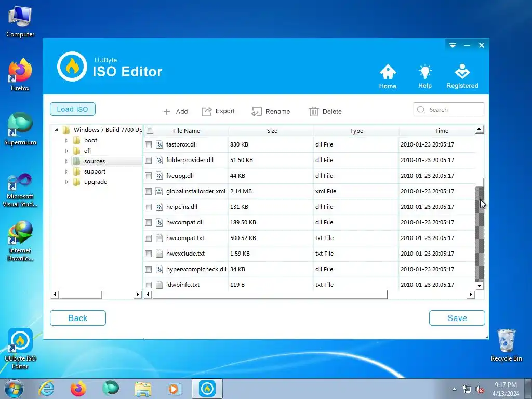Open the UUbyte ISO Editor desktop shortcut

pos(20,349)
